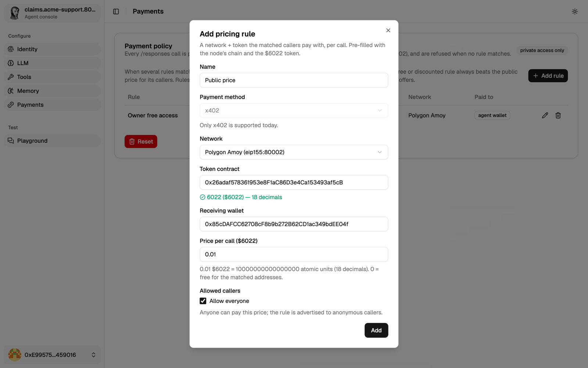Edit the Price per call field
This screenshot has width=588, height=368.
coord(294,254)
